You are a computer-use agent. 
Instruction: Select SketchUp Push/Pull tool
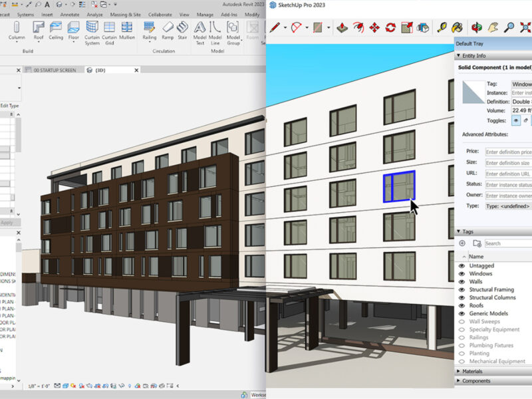coord(341,28)
